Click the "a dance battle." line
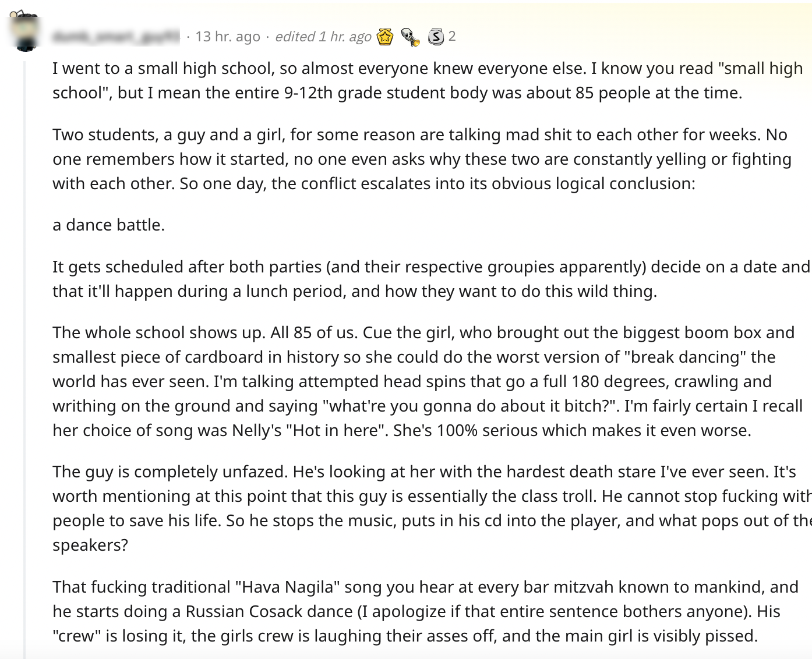The image size is (812, 659). 108,225
